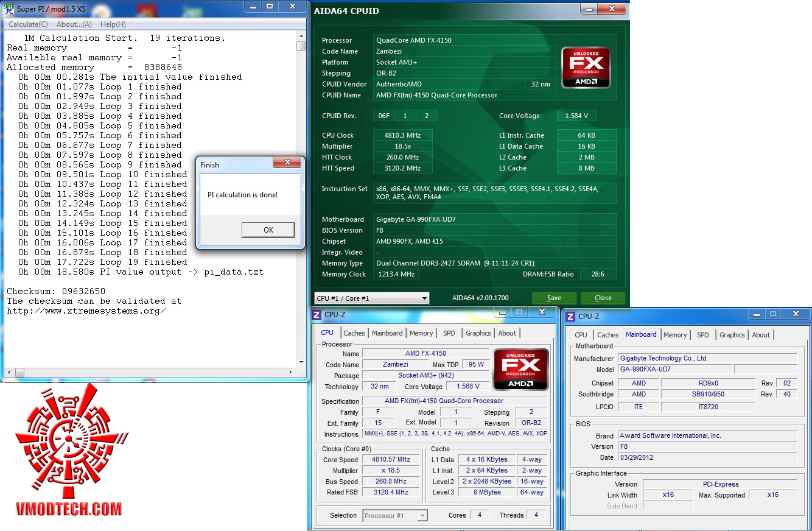Open the Processor #1 selection dropdown in CPU-Z
The image size is (812, 531).
pos(395,516)
